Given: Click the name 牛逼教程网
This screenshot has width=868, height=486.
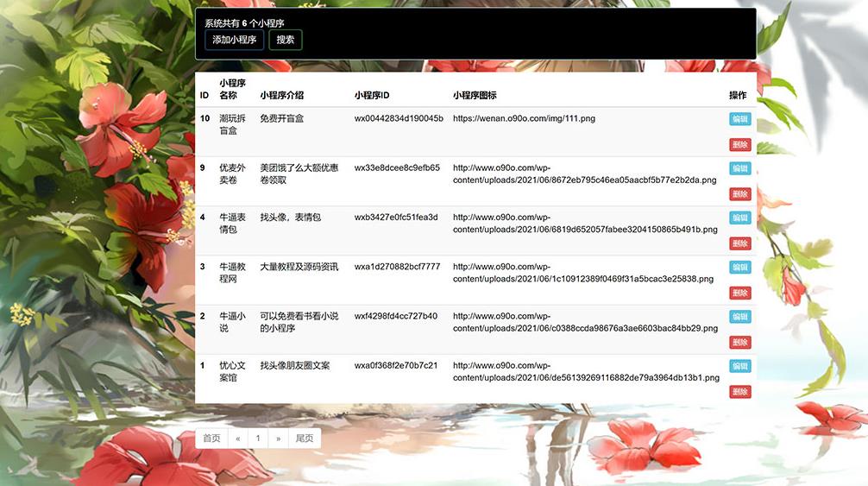Looking at the screenshot, I should click(232, 272).
